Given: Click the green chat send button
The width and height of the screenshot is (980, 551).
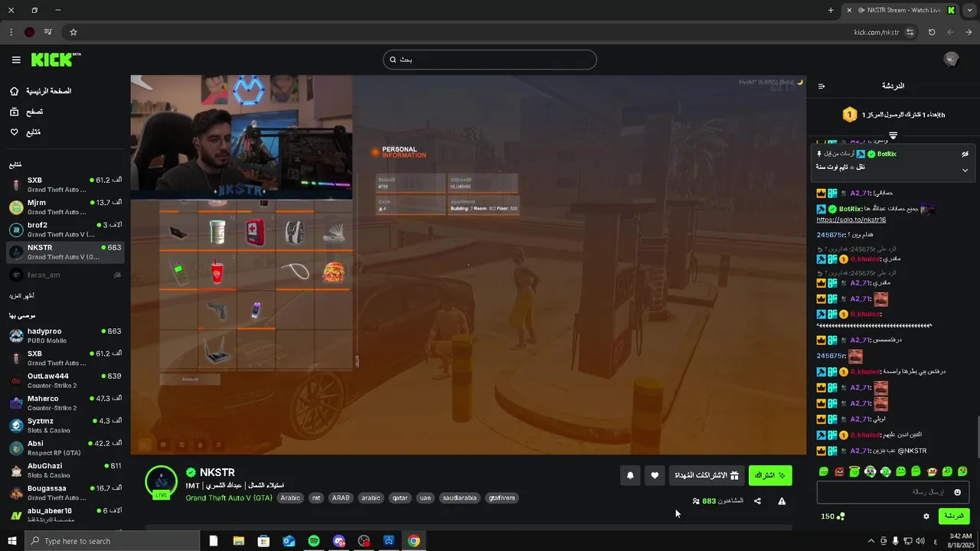Looking at the screenshot, I should (x=953, y=517).
